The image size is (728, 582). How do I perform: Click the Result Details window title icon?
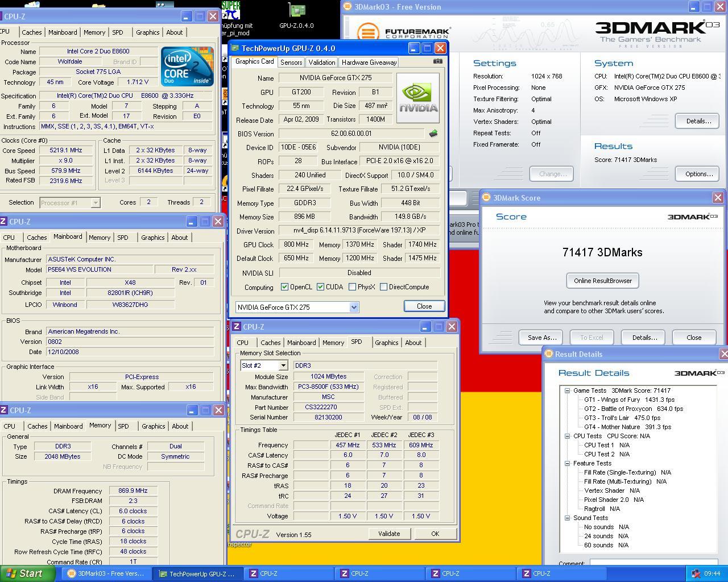coord(549,354)
